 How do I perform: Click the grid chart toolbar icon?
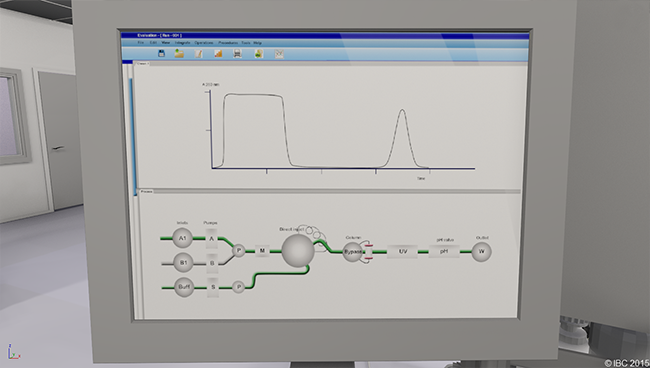pos(279,53)
